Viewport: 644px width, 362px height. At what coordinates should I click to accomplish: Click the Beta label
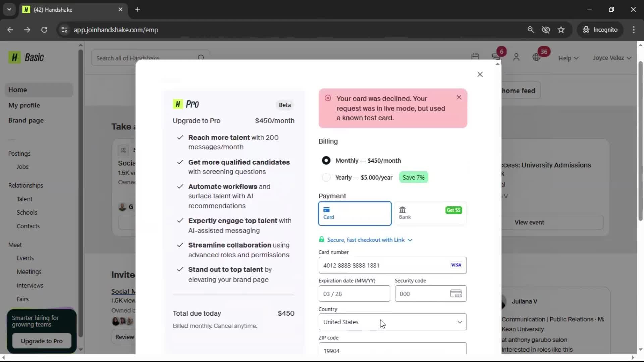click(x=285, y=105)
